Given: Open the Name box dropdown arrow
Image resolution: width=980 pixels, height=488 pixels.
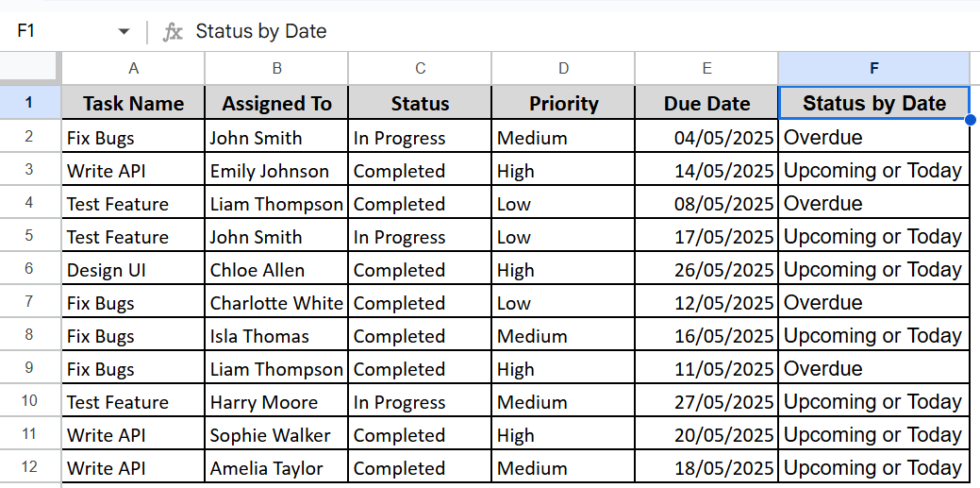Looking at the screenshot, I should [x=124, y=31].
